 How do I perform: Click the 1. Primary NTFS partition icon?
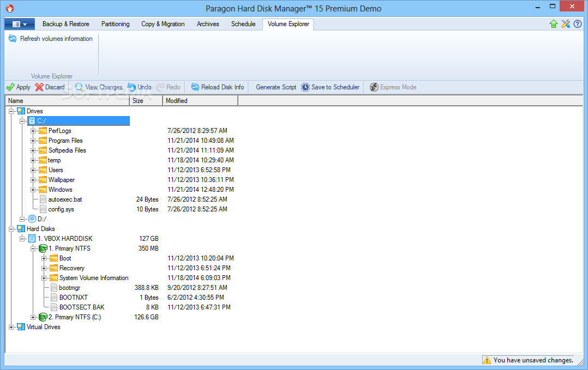point(43,248)
